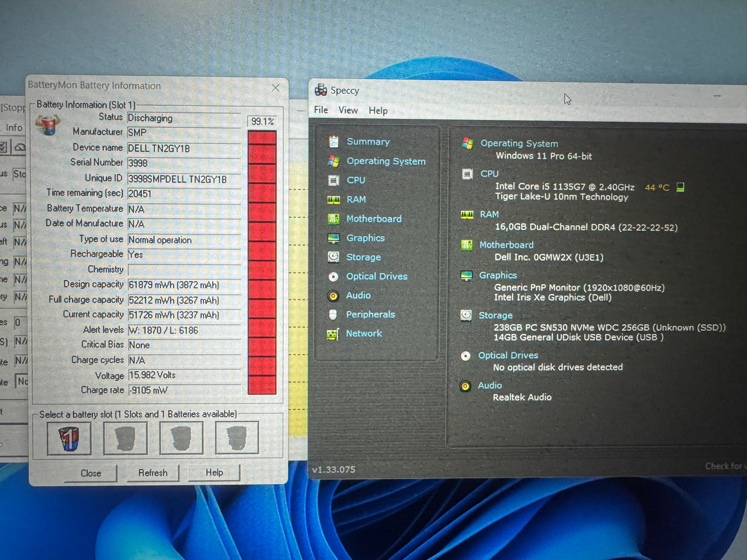
Task: Click the Voltage field 15.982 Volts
Action: tap(185, 375)
